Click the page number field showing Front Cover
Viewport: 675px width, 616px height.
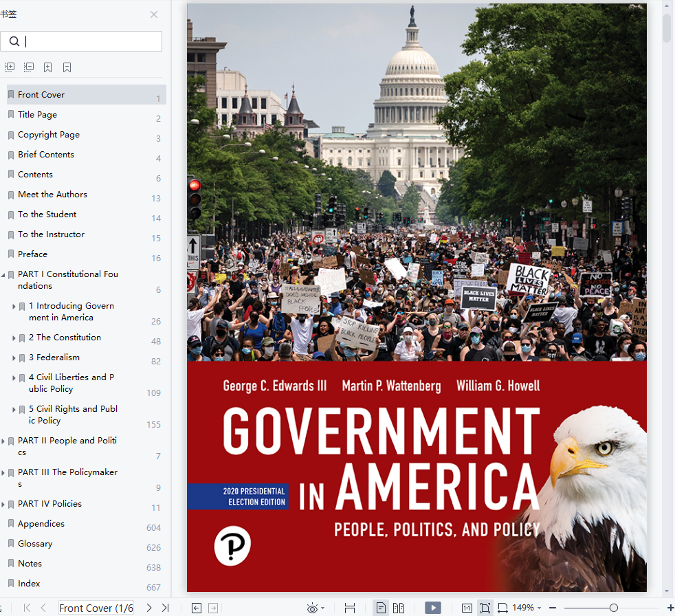pyautogui.click(x=96, y=608)
